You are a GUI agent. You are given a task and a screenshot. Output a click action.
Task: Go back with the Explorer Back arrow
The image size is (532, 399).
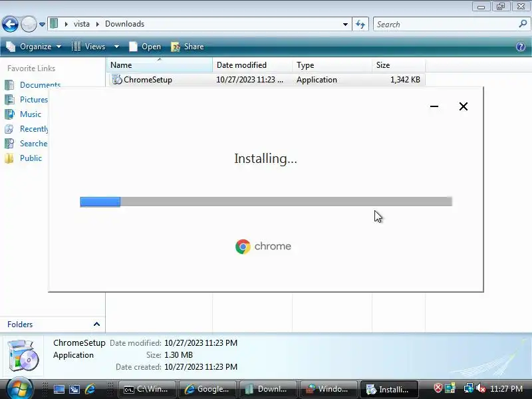point(10,24)
